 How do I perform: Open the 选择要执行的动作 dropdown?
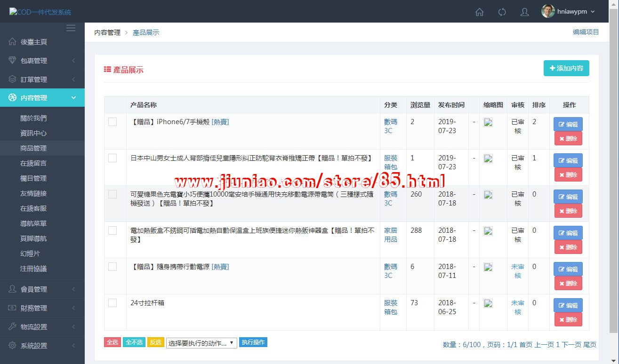click(x=201, y=343)
